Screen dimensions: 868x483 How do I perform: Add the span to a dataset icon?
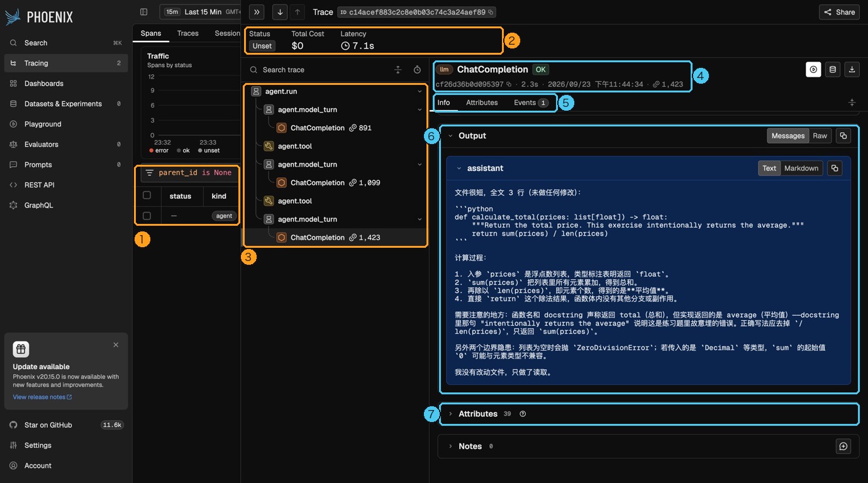coord(833,69)
